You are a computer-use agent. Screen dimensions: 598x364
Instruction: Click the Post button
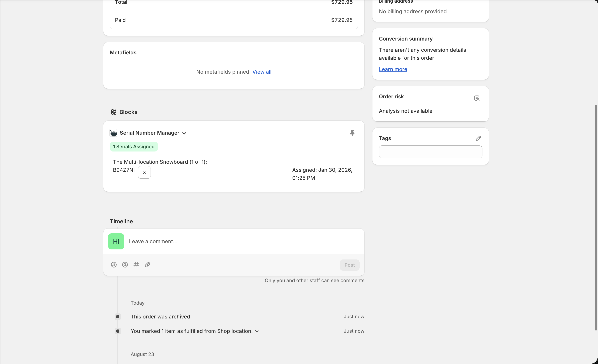pos(349,265)
